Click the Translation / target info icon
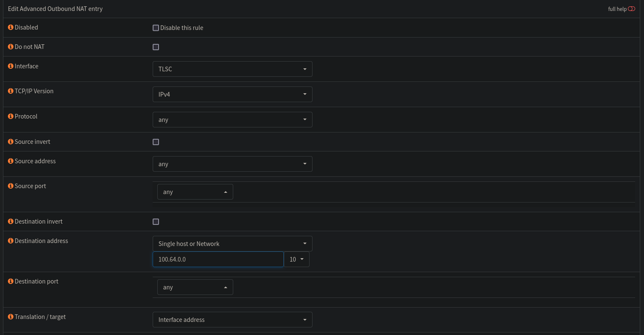Screen dimensions: 644x335 pyautogui.click(x=11, y=317)
